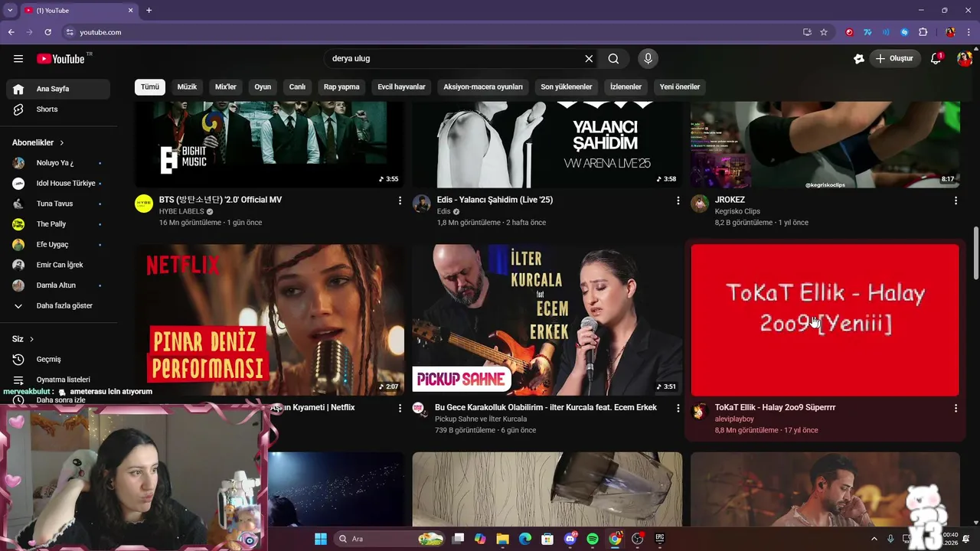The image size is (980, 551).
Task: Click the Oluştur create button
Action: pos(894,59)
